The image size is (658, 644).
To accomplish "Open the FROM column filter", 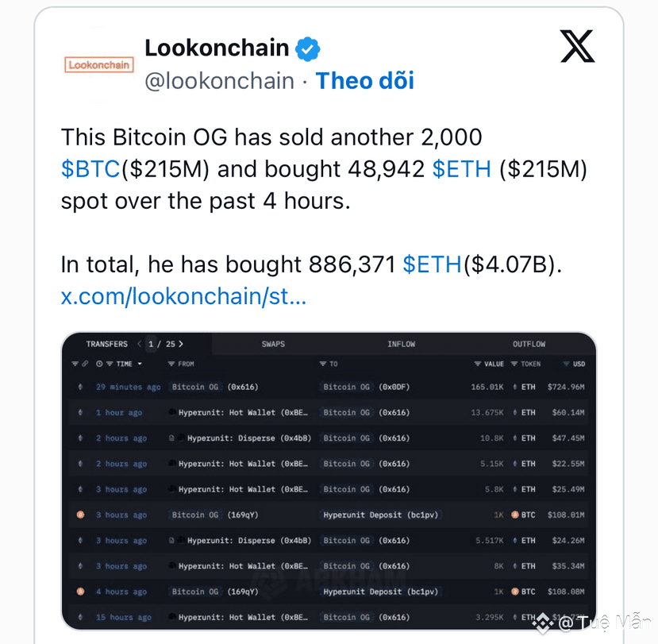I will pyautogui.click(x=171, y=364).
